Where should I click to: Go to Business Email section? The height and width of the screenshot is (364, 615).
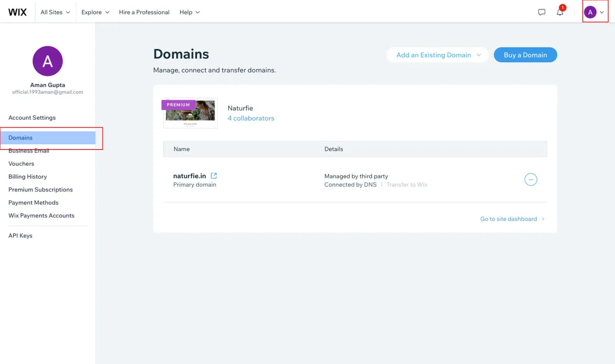[29, 151]
